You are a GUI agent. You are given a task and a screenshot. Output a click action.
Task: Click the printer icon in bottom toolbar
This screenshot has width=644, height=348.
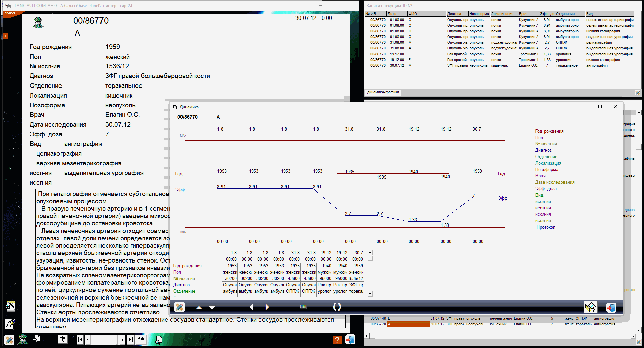click(36, 339)
